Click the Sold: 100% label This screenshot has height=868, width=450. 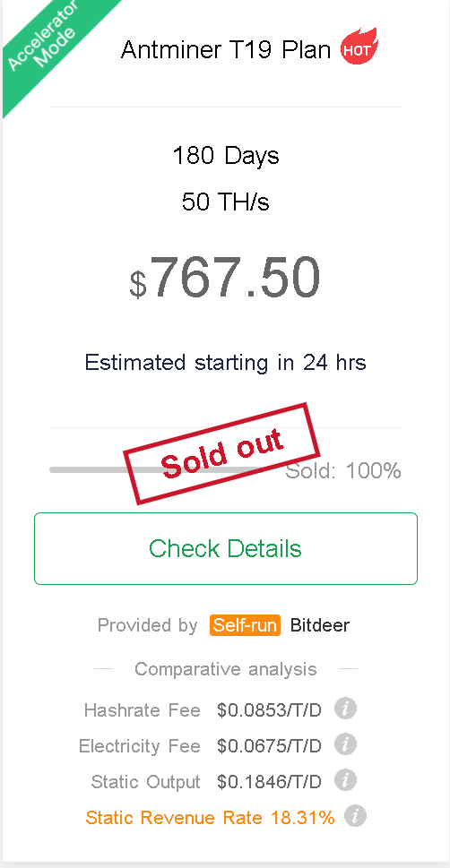343,471
